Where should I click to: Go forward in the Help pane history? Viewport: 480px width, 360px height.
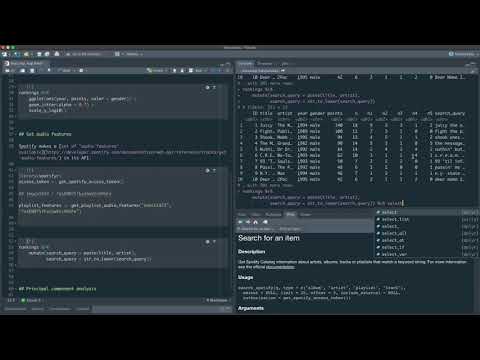pos(248,222)
